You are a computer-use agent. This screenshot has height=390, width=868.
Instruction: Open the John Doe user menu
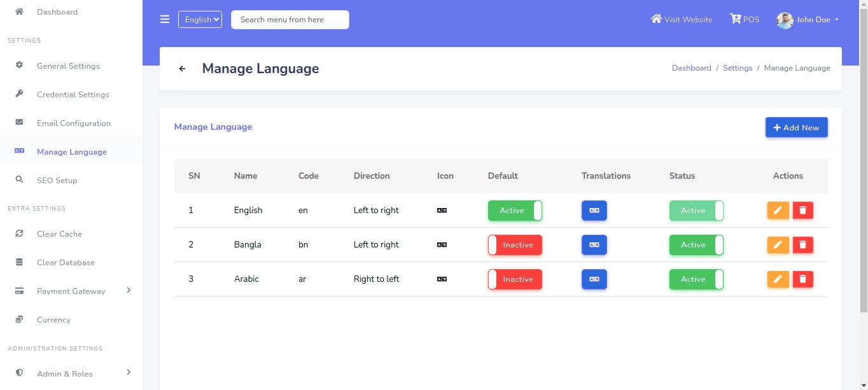coord(808,20)
